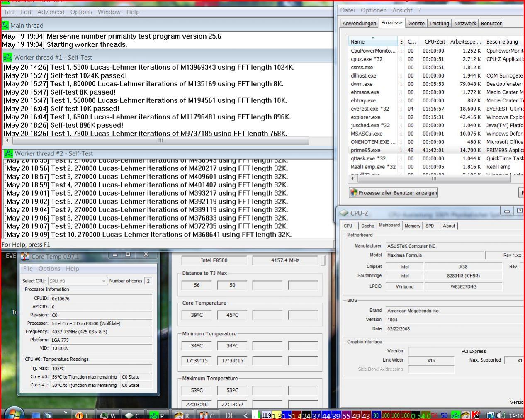Click Task Manager process list horizontal scrollbar
The height and width of the screenshot is (420, 525).
pyautogui.click(x=434, y=179)
